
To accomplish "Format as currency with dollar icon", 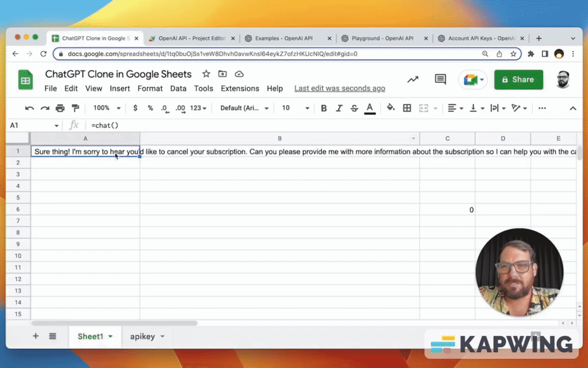I will [135, 108].
